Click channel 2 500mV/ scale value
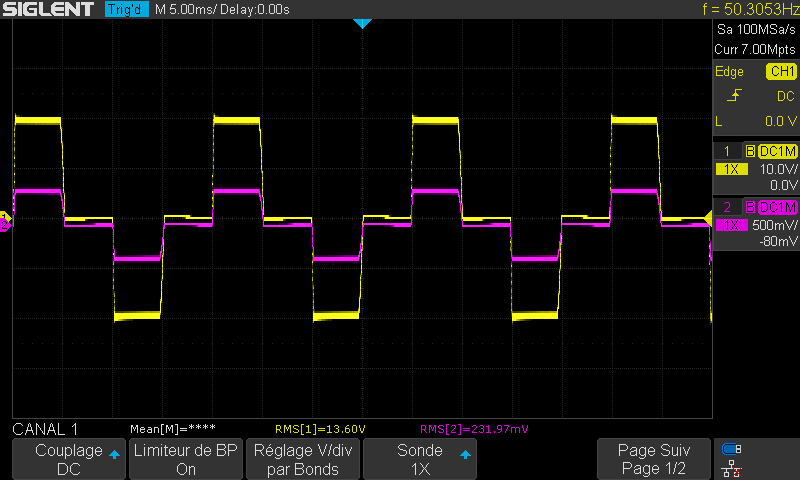Screen dimensions: 800x480 tap(775, 225)
